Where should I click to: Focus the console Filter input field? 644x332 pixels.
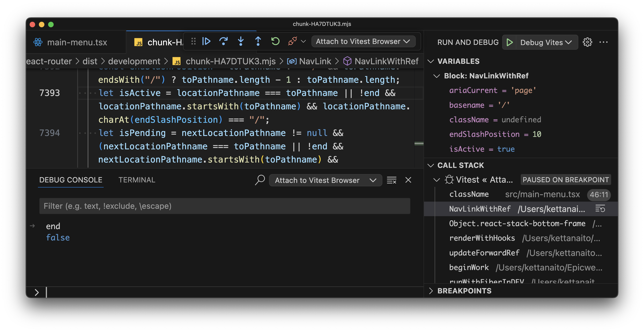point(225,206)
